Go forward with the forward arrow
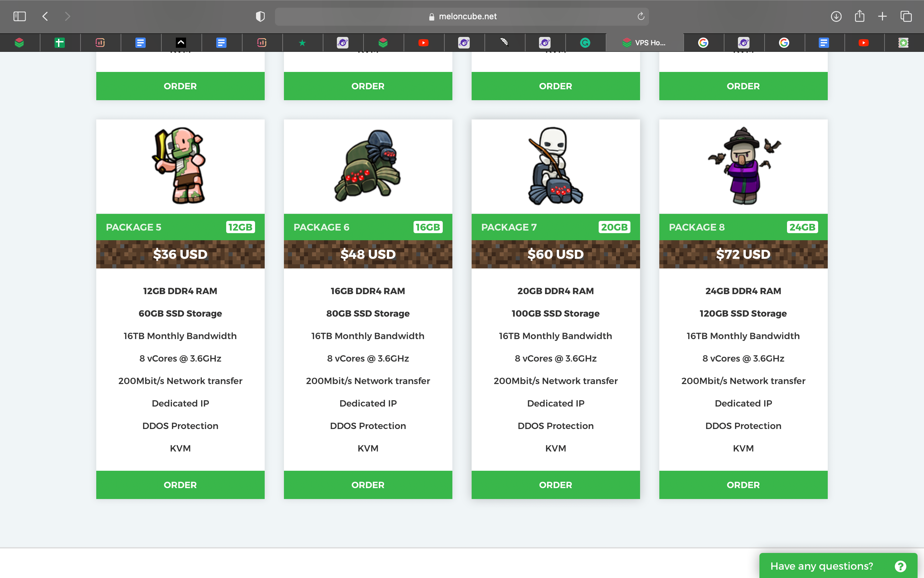The image size is (924, 578). [68, 16]
